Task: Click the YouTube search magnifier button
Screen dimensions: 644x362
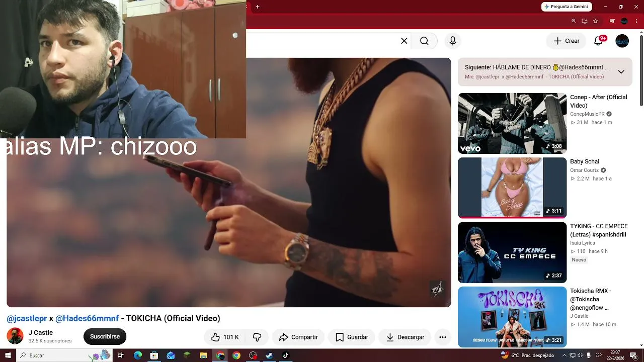Action: coord(424,41)
